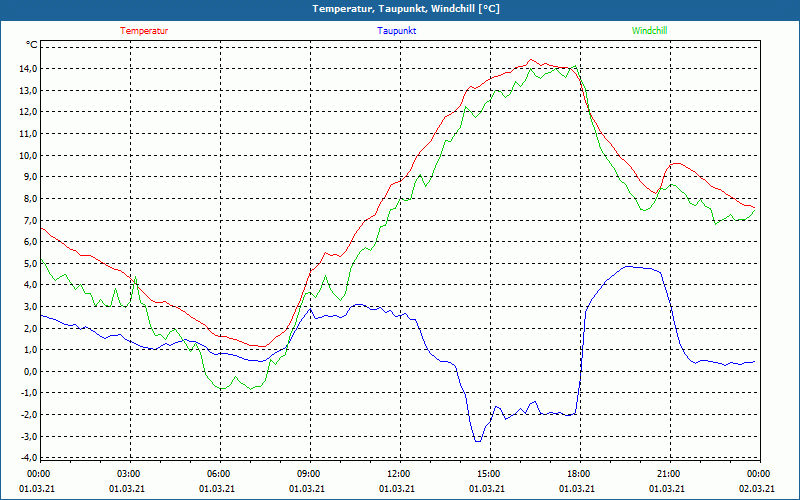Click the red temperature peak near 16:30
The height and width of the screenshot is (500, 800).
531,60
